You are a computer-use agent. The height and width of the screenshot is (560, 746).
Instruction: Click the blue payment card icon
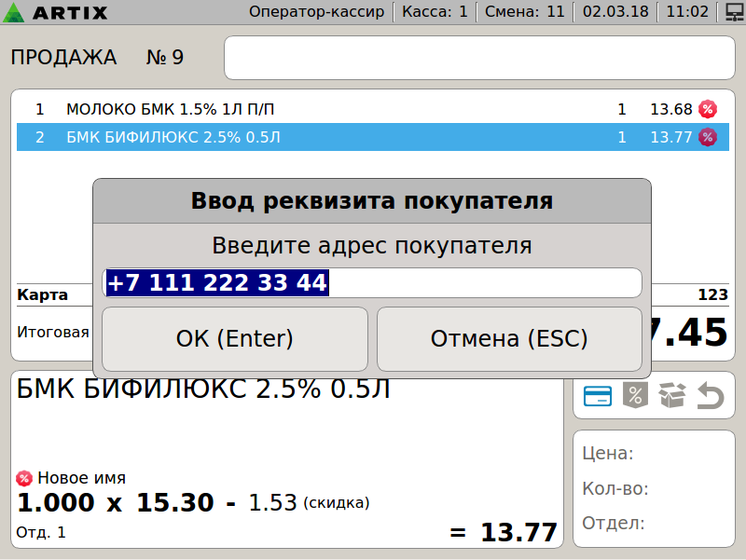[x=598, y=396]
